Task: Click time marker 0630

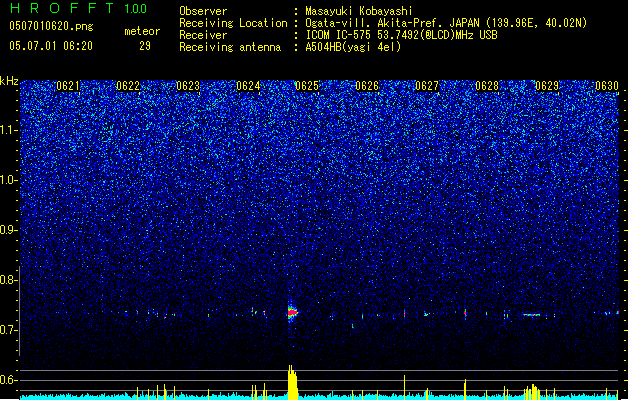Action: click(x=607, y=86)
